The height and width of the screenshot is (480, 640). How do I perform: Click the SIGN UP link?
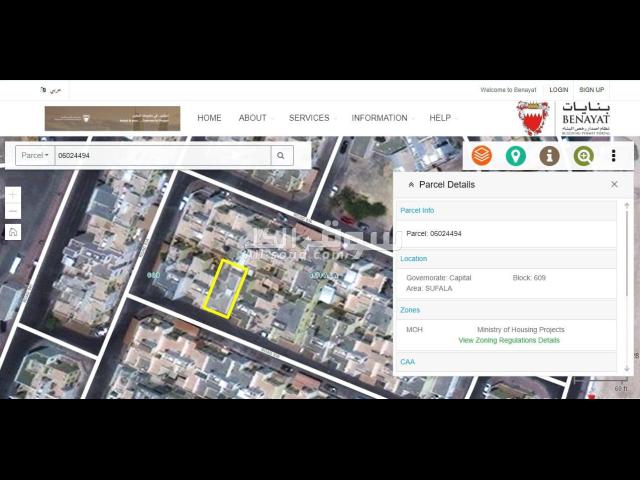click(x=591, y=90)
